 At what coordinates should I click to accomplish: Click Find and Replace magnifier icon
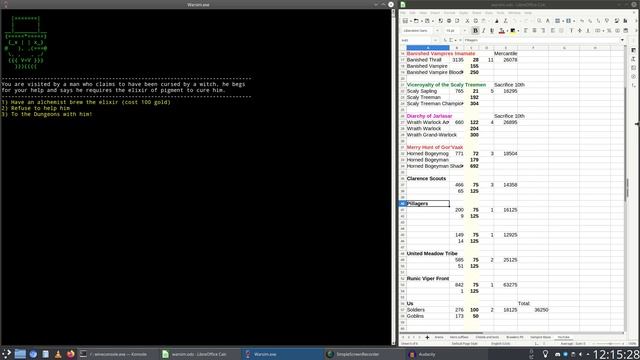point(539,21)
